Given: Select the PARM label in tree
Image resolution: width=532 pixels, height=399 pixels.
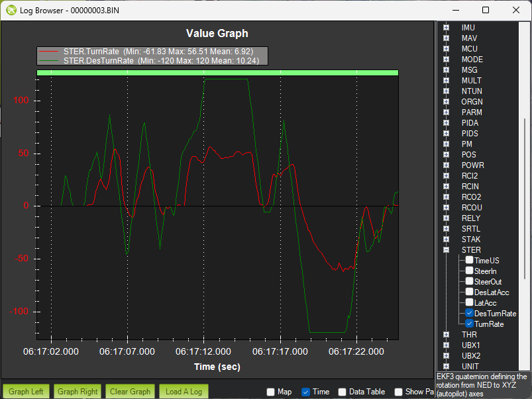Looking at the screenshot, I should [x=472, y=112].
